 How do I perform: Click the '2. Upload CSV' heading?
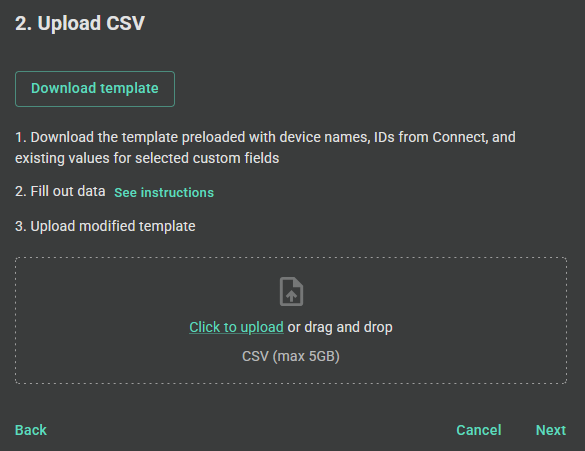[x=80, y=23]
